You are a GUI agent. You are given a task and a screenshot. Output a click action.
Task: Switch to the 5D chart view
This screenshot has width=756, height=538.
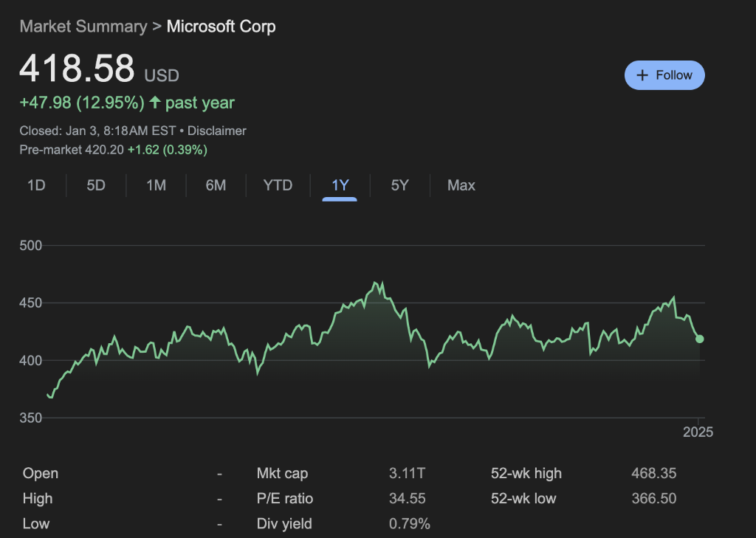(x=95, y=185)
